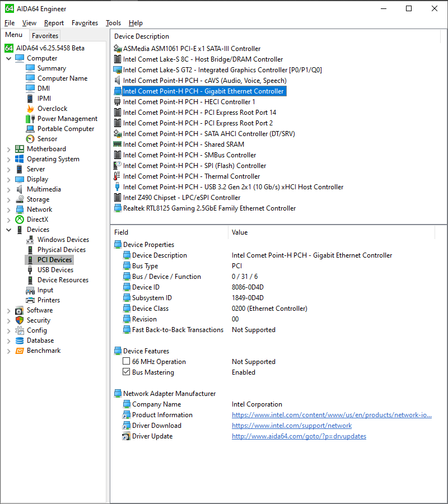Open the Driver Download intel.com link

(292, 426)
